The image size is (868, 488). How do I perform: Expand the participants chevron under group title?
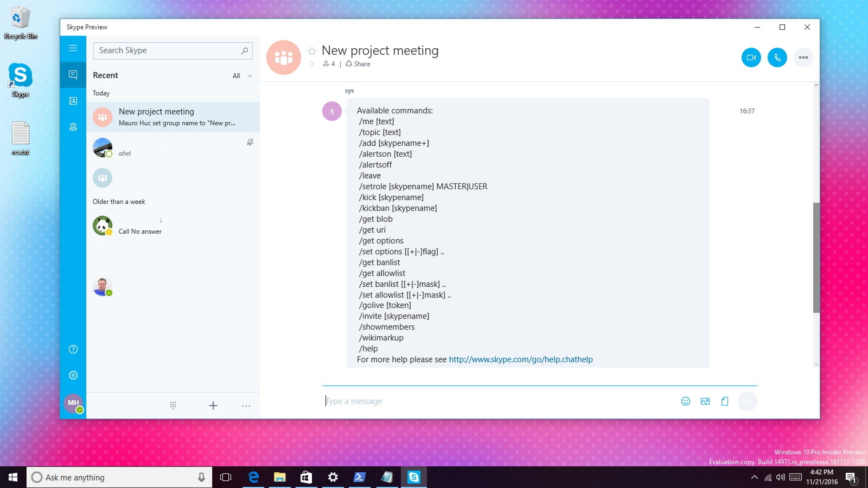pyautogui.click(x=312, y=64)
